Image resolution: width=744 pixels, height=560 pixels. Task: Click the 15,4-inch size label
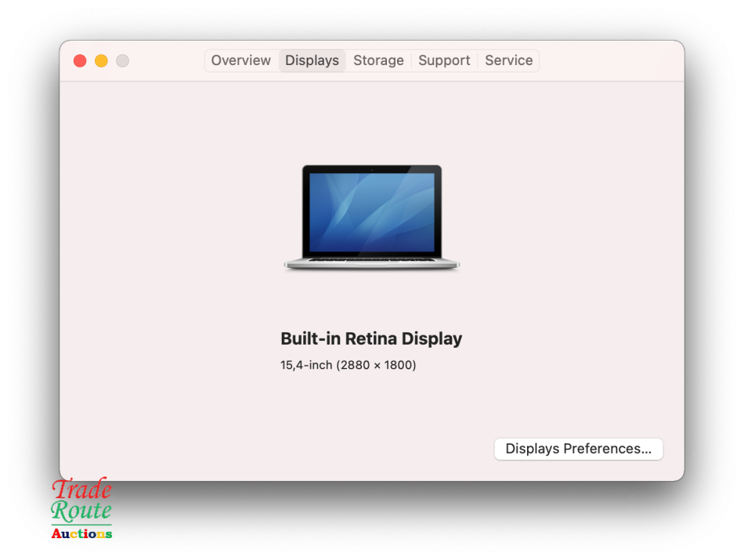pyautogui.click(x=305, y=365)
